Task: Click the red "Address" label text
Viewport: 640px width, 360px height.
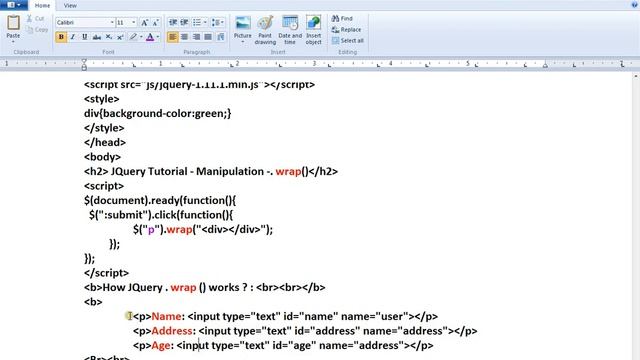Action: point(172,331)
